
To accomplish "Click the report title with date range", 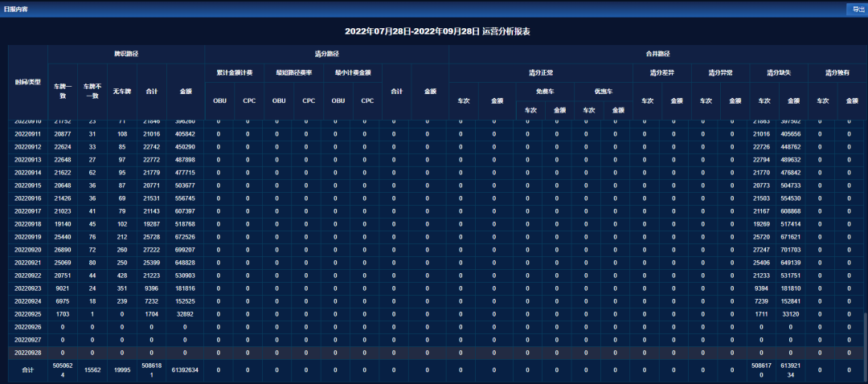I will pyautogui.click(x=437, y=31).
